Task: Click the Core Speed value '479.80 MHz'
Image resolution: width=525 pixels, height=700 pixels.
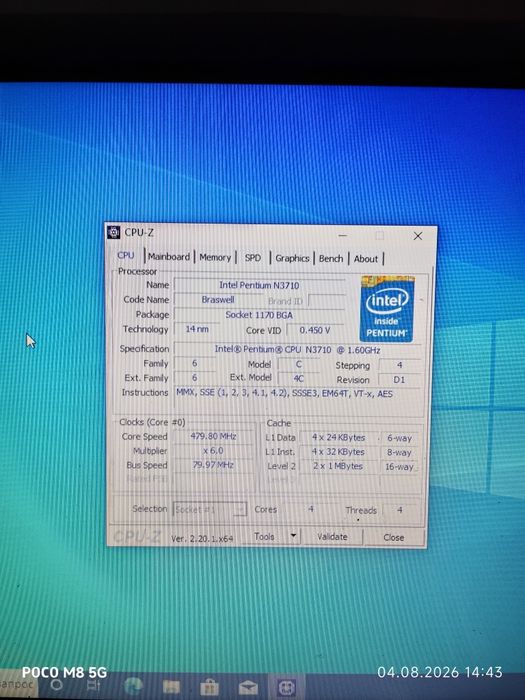Action: [x=213, y=437]
